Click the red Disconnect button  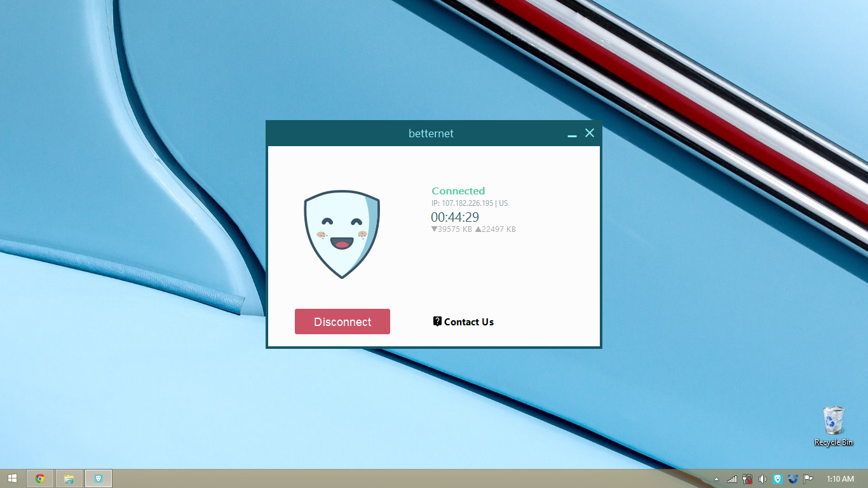pyautogui.click(x=342, y=322)
